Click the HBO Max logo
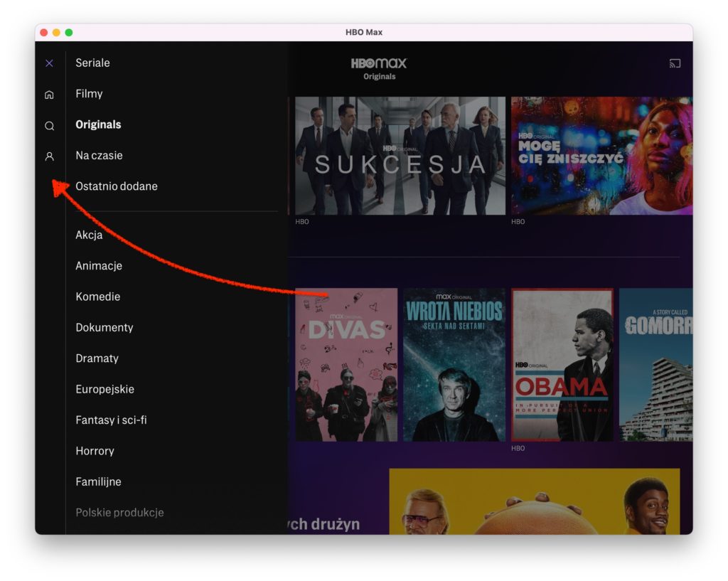The height and width of the screenshot is (581, 728). 379,63
